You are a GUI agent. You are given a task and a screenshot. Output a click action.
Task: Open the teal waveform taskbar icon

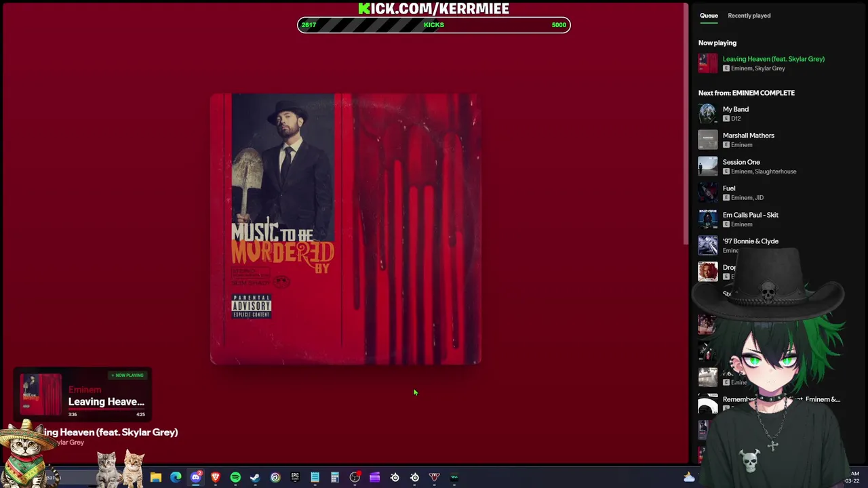pos(454,477)
